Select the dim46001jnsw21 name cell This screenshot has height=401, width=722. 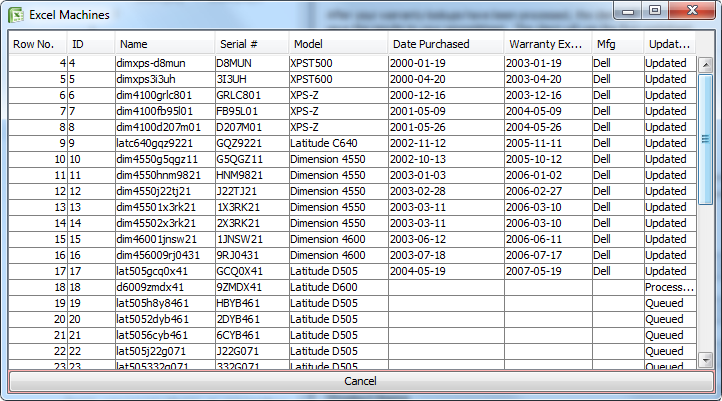165,239
